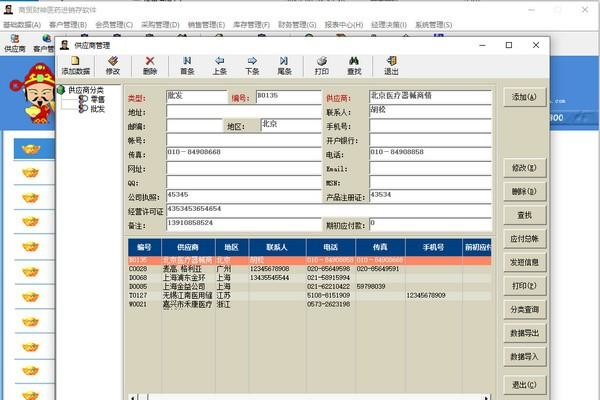Click the 打印(P) button on right panel
Screen dimensions: 600x400
click(524, 286)
